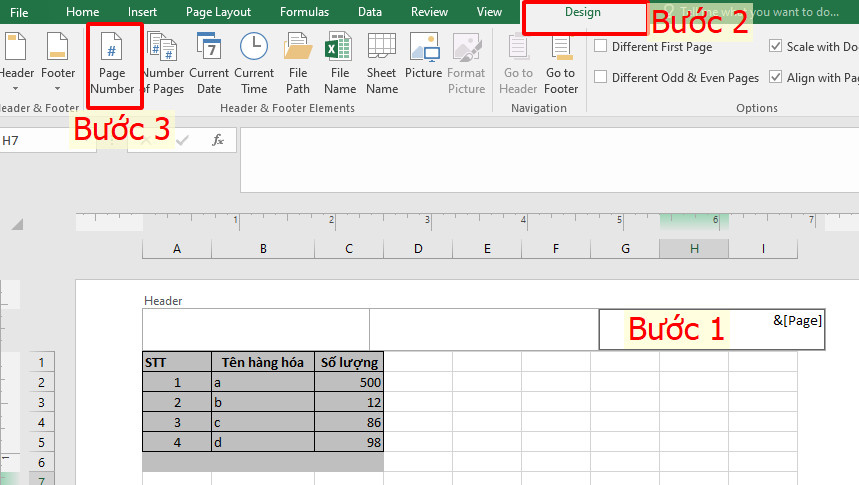
Task: Switch to the View tab
Action: click(489, 12)
